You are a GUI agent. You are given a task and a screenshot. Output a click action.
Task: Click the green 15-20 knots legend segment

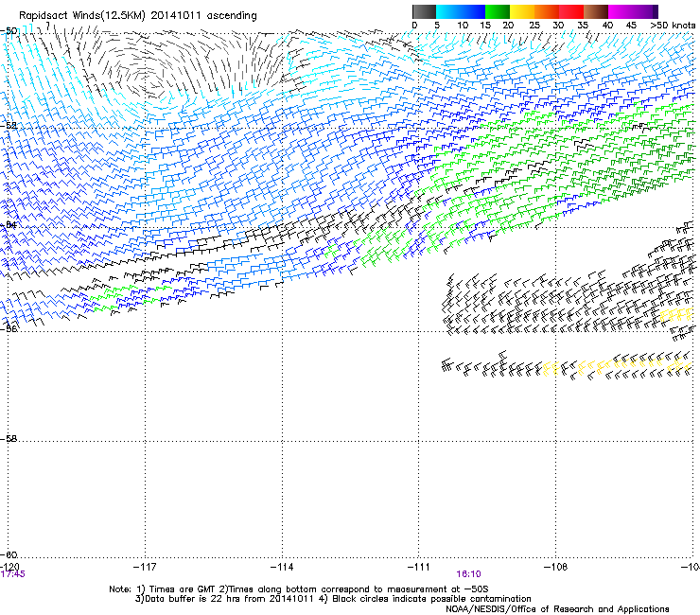[498, 11]
